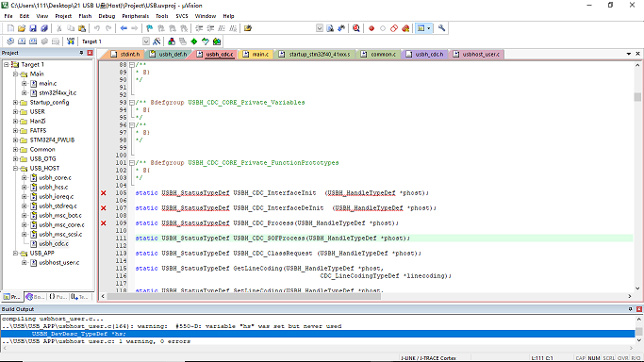
Task: Collapse the Main group in project tree
Action: click(16, 74)
